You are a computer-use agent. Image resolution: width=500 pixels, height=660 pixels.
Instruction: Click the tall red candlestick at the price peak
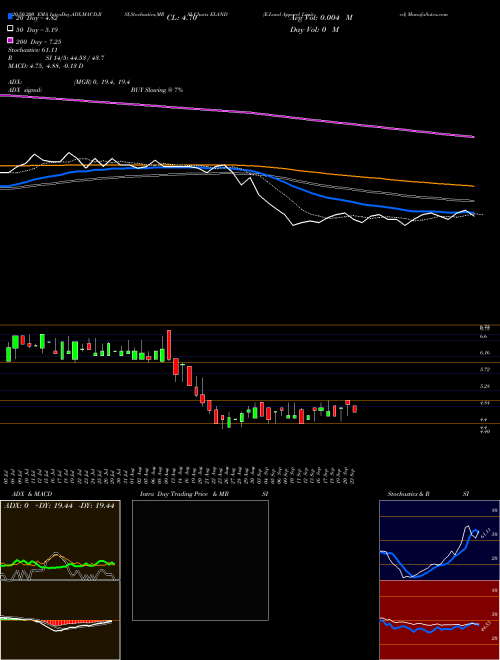click(169, 345)
